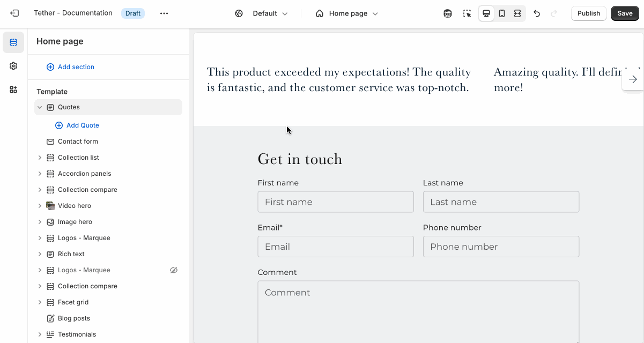The width and height of the screenshot is (644, 343).
Task: Click plus icon next to Add Quote
Action: pos(59,125)
